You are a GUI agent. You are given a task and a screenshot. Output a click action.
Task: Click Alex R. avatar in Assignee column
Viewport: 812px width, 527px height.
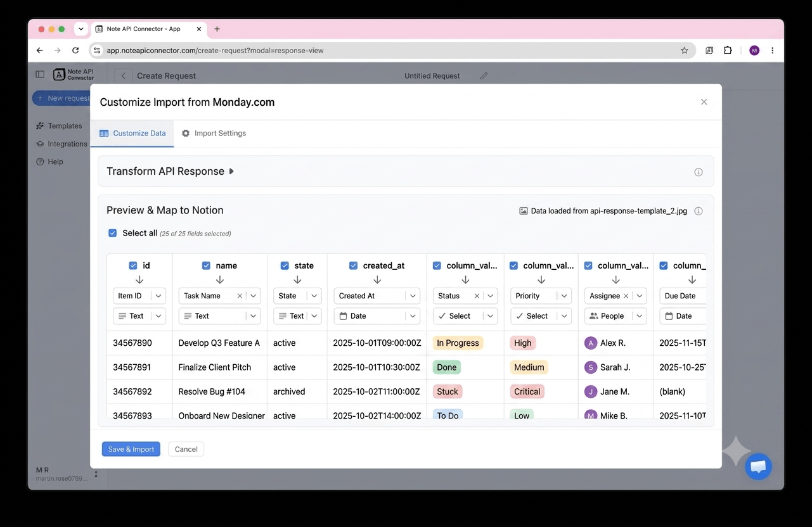point(591,343)
